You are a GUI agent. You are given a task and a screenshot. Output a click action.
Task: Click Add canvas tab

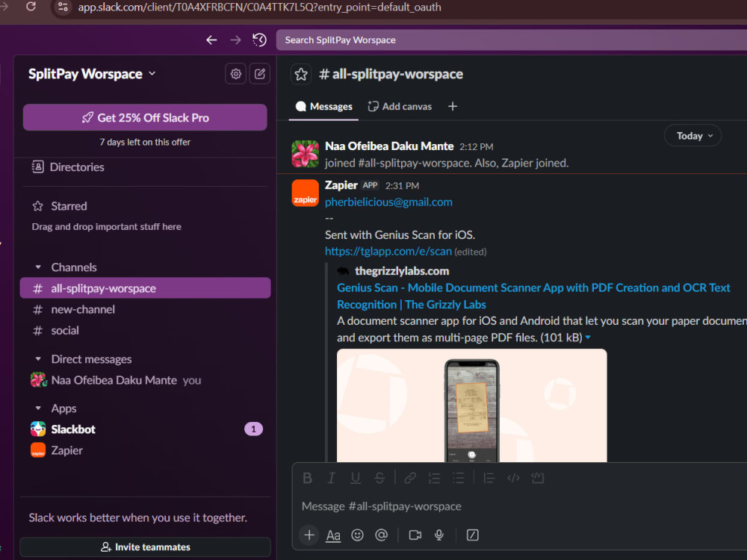pos(400,106)
